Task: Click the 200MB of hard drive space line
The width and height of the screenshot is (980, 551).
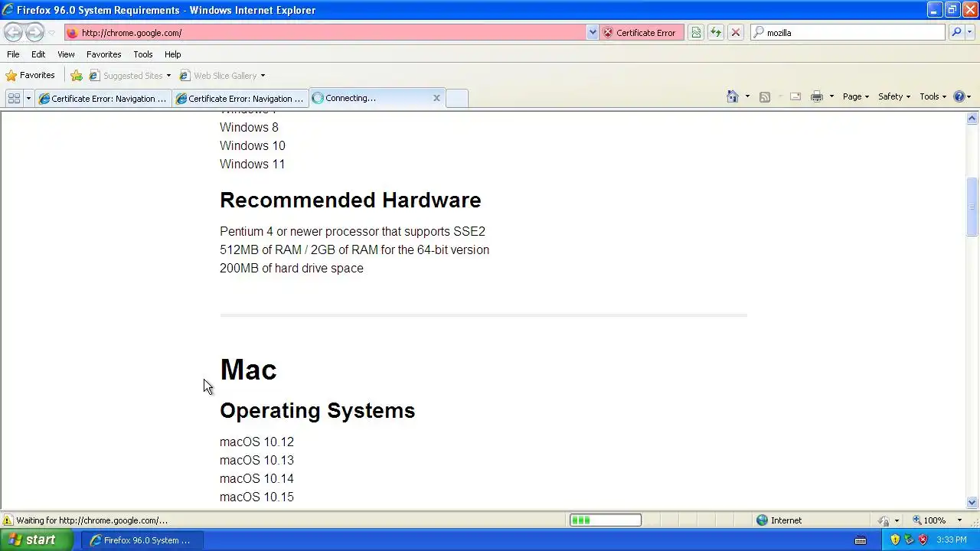Action: pos(292,269)
